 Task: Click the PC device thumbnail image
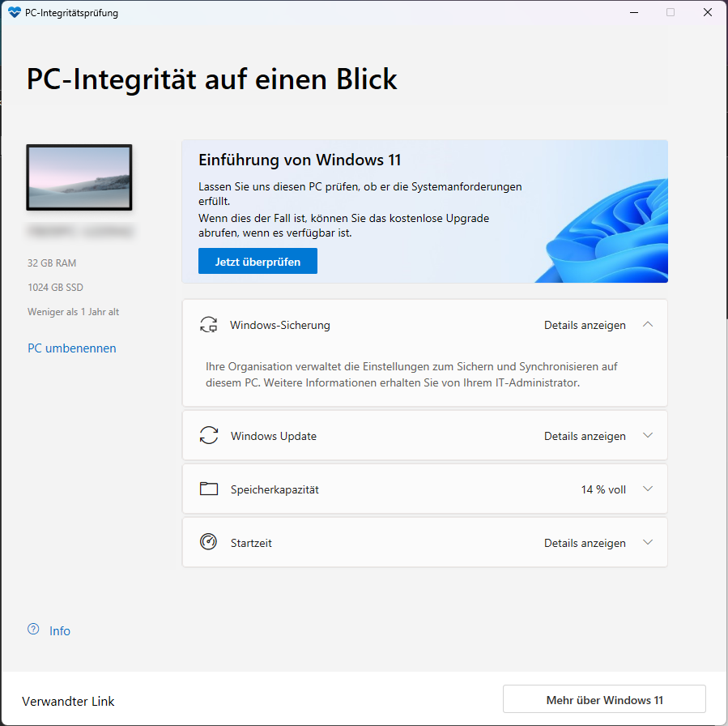coord(79,177)
